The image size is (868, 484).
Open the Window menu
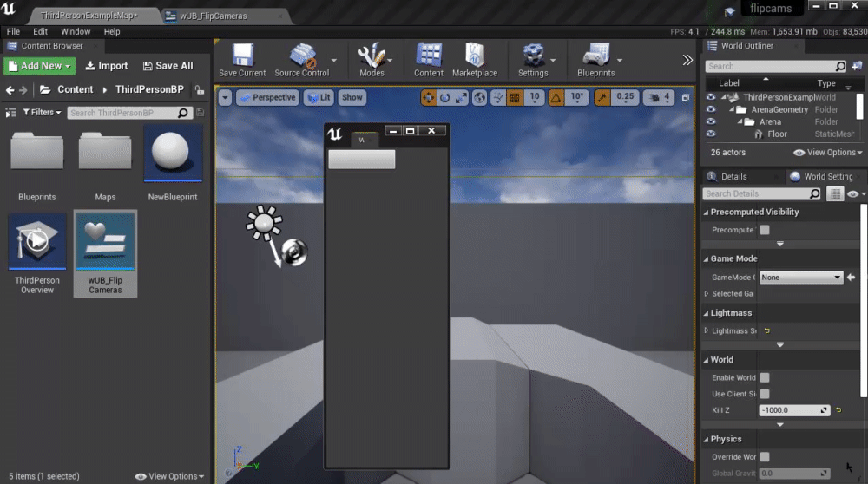point(76,31)
